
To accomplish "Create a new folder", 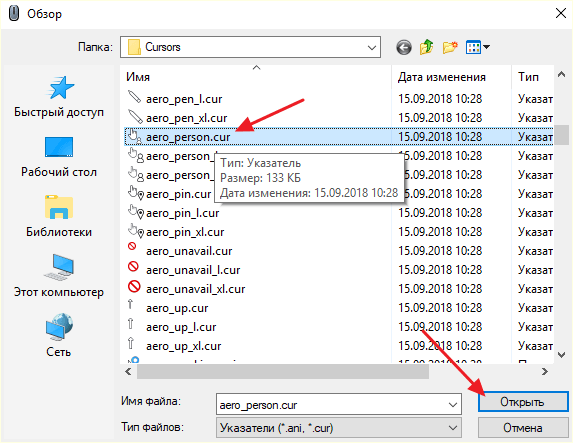I will pos(450,47).
